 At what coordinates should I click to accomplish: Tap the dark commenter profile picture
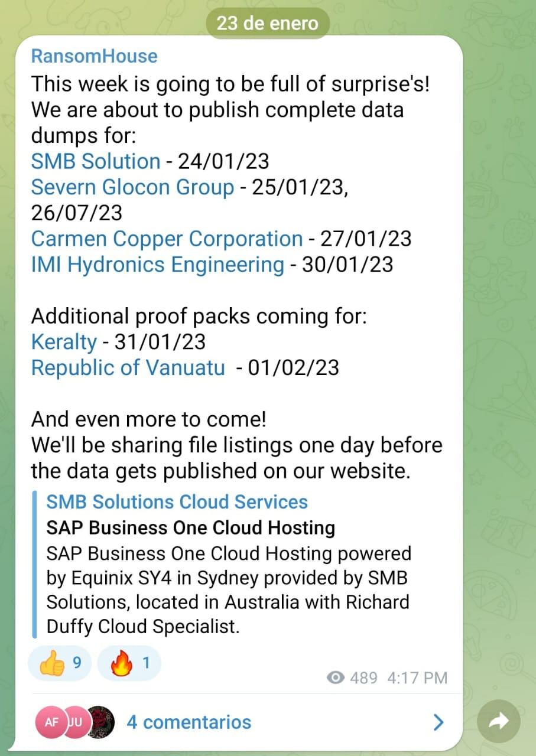100,722
